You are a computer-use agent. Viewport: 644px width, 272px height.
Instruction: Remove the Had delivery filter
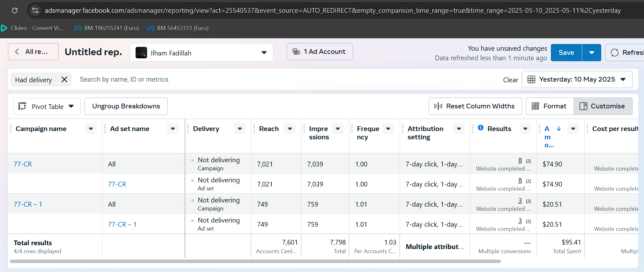tap(64, 79)
